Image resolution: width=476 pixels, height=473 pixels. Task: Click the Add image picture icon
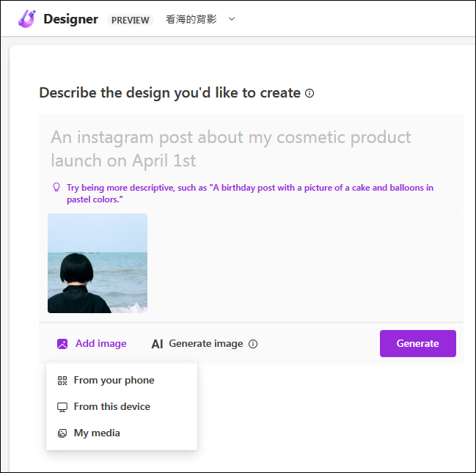tap(62, 344)
